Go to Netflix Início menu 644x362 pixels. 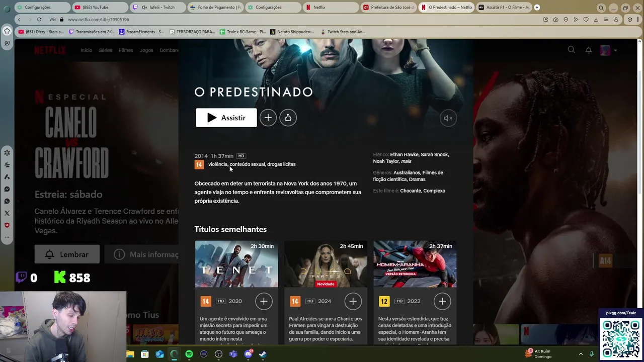86,50
